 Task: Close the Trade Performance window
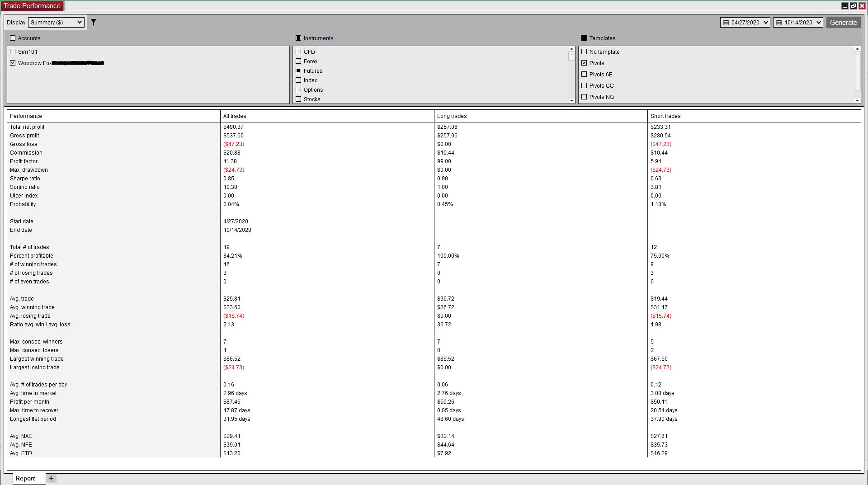point(862,6)
